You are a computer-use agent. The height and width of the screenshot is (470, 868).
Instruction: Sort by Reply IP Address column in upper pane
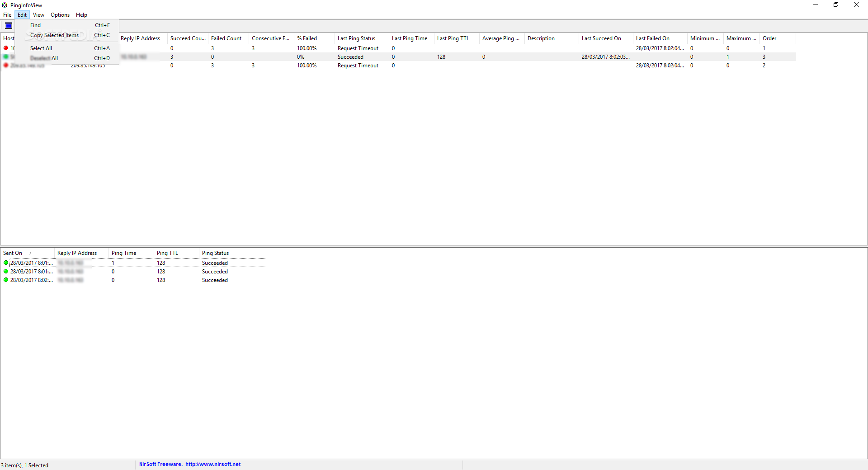(x=142, y=38)
